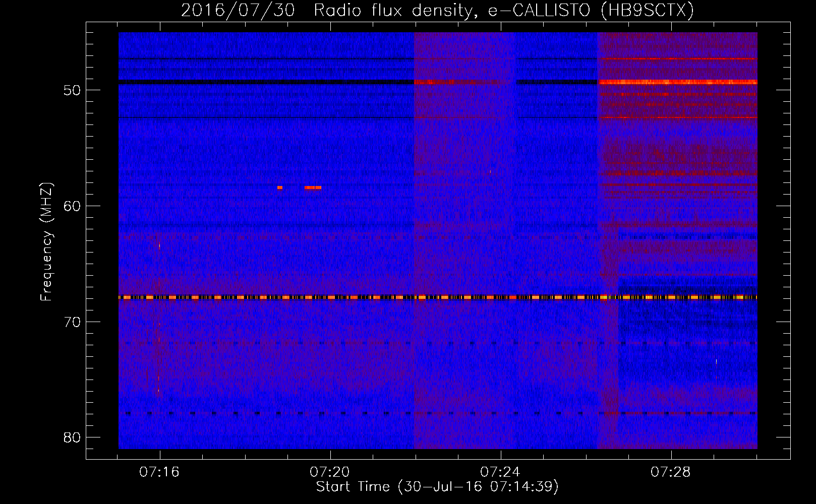Click the 80 frequency tick label
816x504 pixels.
tap(72, 437)
